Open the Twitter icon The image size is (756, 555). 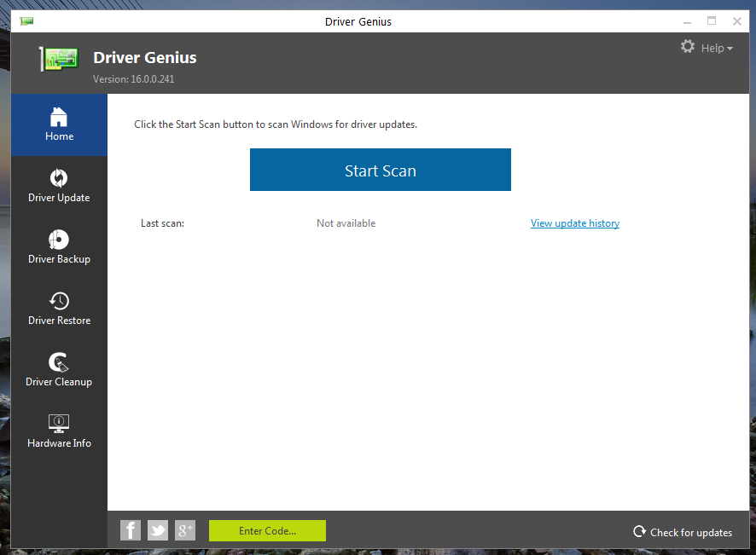pos(158,530)
